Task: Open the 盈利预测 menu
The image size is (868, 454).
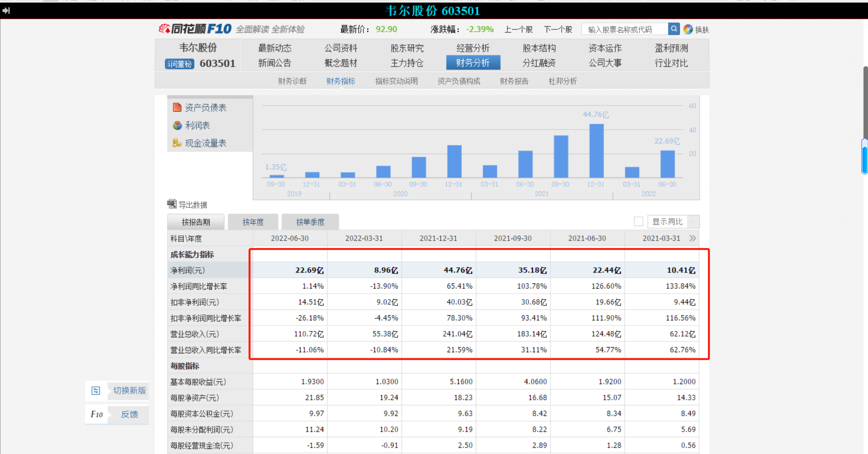Action: click(671, 48)
